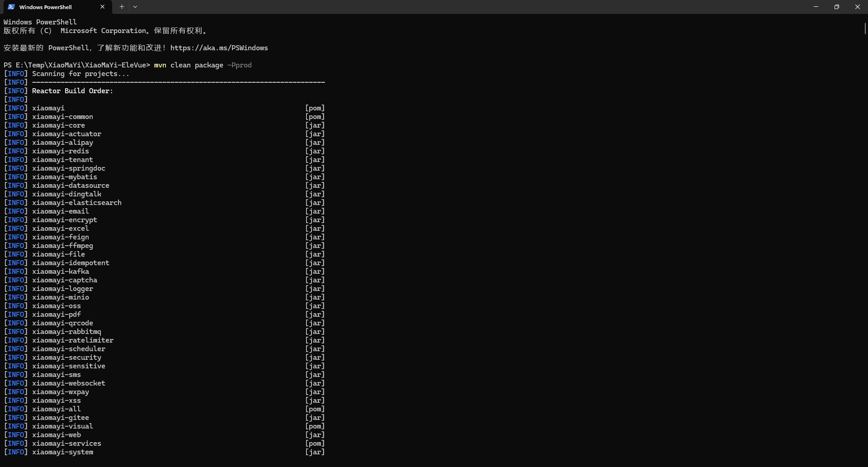Screen dimensions: 868x467
Task: Click the [jar] tag beside xiaomayi-system
Action: point(315,452)
